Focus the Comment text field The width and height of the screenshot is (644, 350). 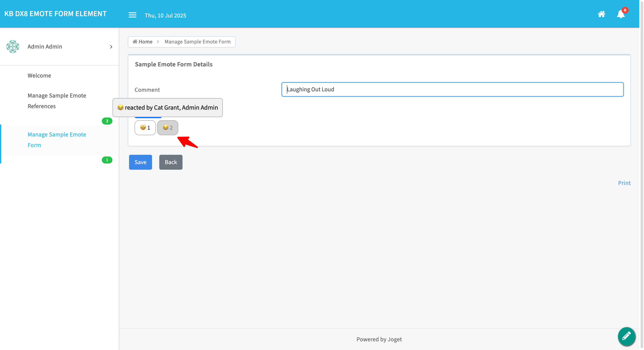click(452, 89)
